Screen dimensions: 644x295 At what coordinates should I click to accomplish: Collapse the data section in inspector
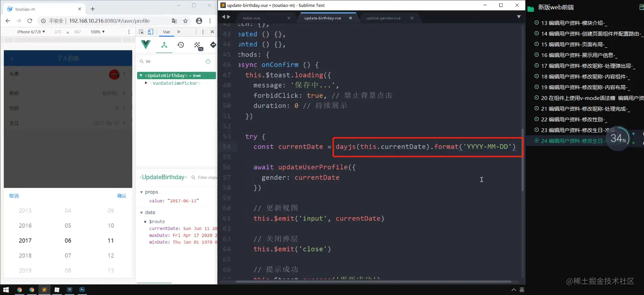(x=141, y=212)
